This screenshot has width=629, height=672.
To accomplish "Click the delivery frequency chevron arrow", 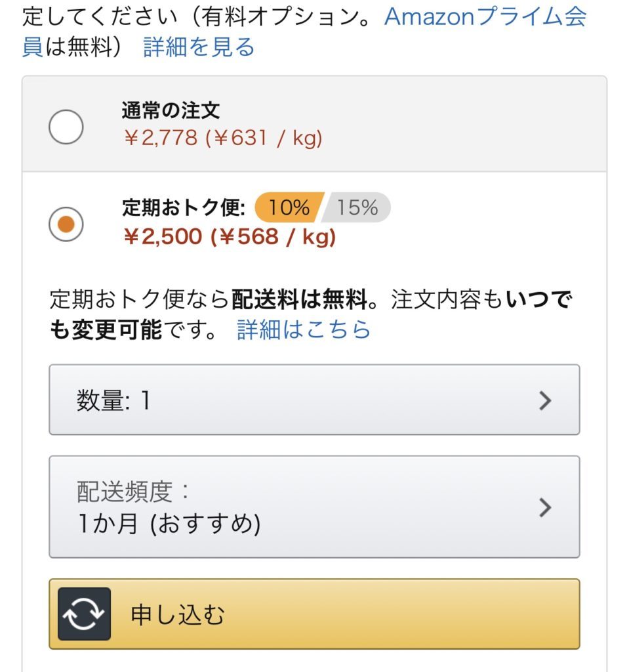I will 545,507.
